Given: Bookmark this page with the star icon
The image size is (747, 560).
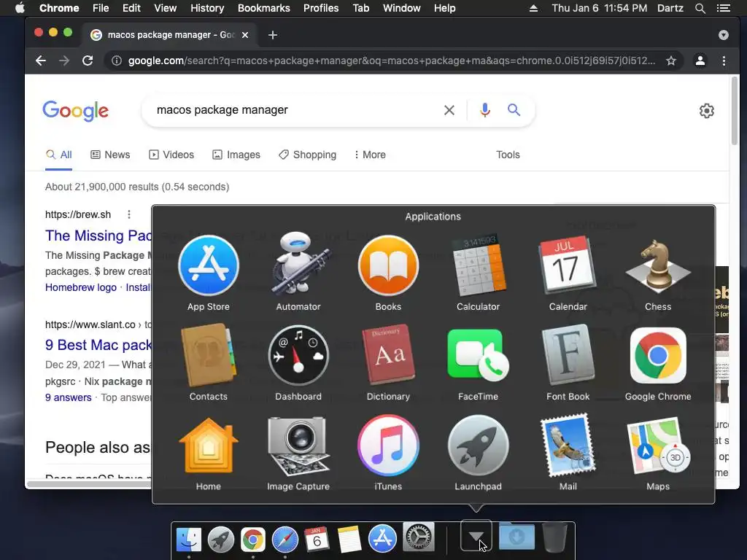Looking at the screenshot, I should tap(671, 61).
